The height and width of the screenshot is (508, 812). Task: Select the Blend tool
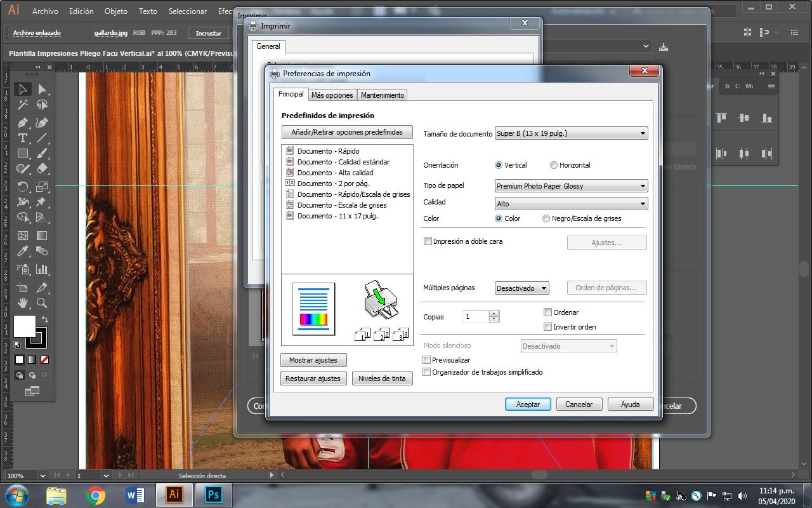(43, 251)
